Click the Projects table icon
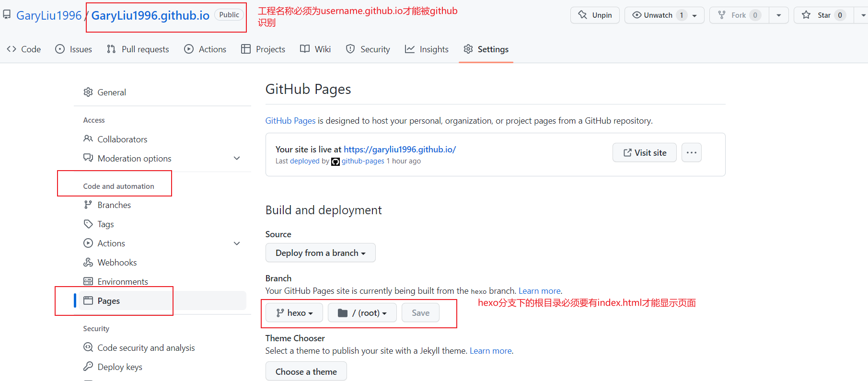This screenshot has height=381, width=868. tap(246, 49)
